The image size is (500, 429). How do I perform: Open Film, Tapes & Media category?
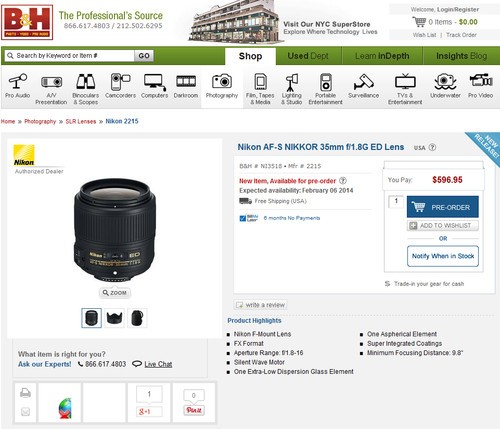click(260, 89)
